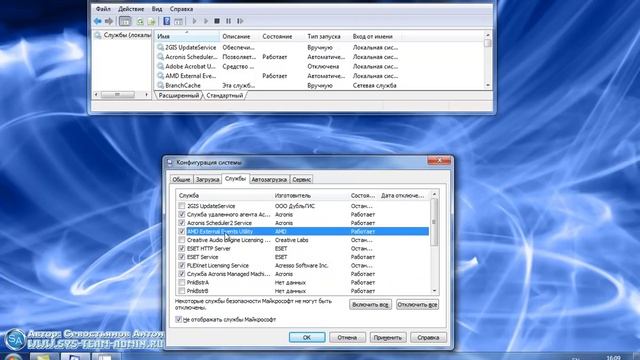Click the Export list icon in Services toolbar
The image size is (640, 360).
tap(151, 21)
